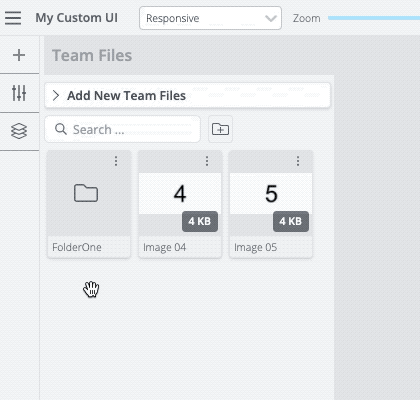
Task: Click the Responsive dropdown chevron arrow
Action: pyautogui.click(x=271, y=18)
